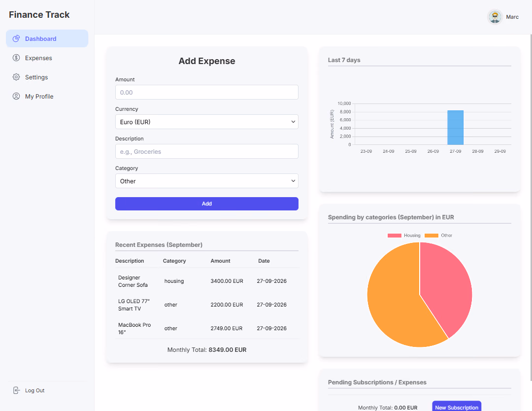The image size is (532, 411).
Task: Open the Settings menu entry
Action: [47, 77]
